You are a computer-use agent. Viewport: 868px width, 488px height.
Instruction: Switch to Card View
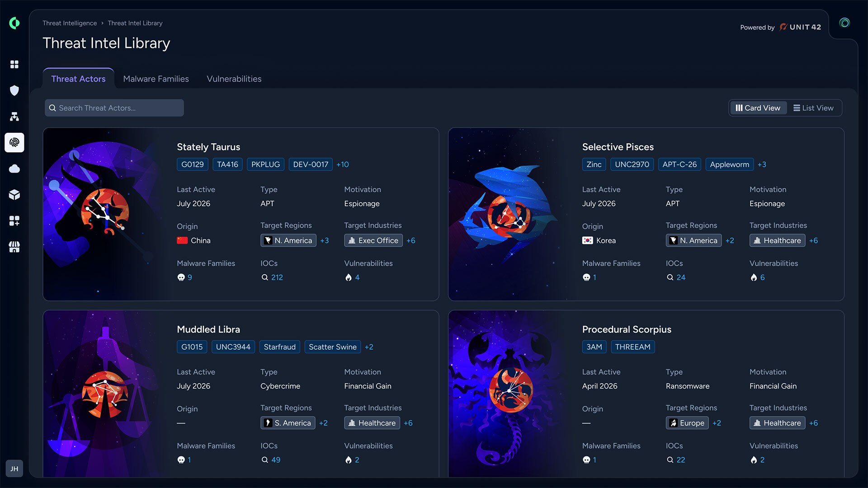point(758,108)
